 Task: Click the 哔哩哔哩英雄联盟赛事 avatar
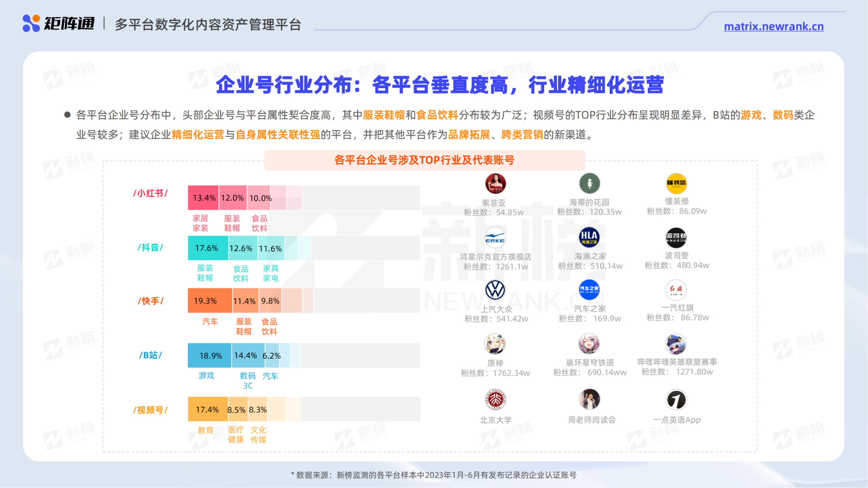coord(676,344)
